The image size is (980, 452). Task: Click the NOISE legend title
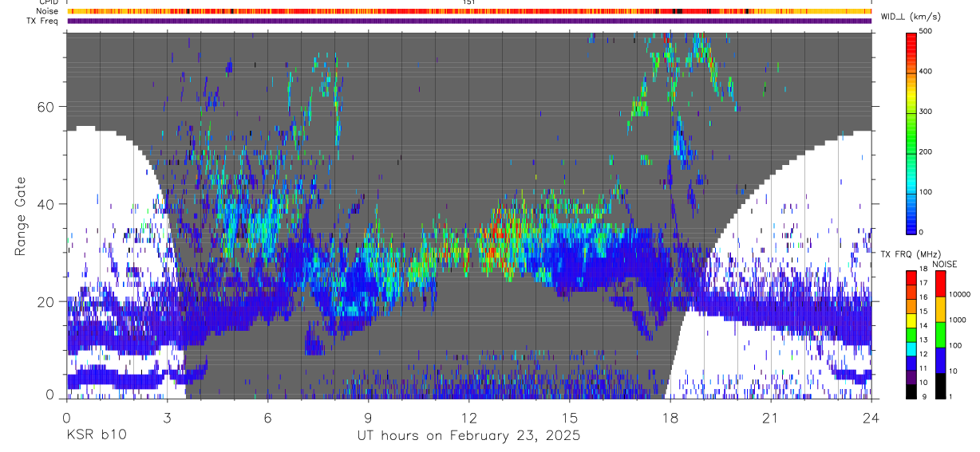[x=945, y=263]
